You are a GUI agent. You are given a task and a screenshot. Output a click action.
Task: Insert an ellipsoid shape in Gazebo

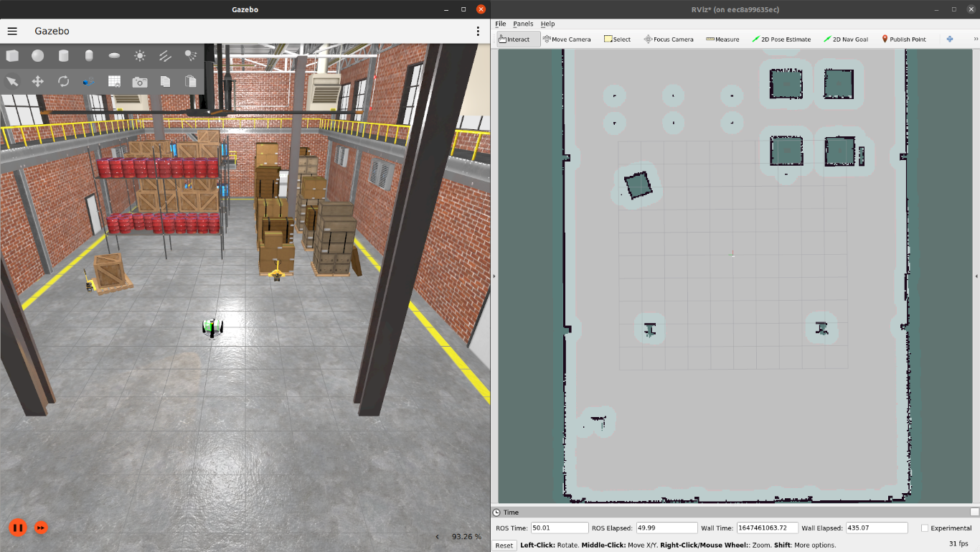[x=114, y=56]
